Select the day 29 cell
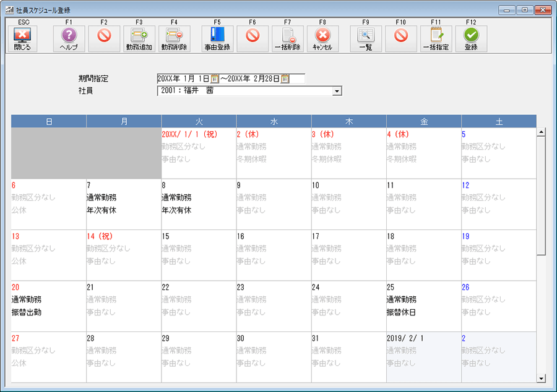The width and height of the screenshot is (557, 392). click(199, 357)
